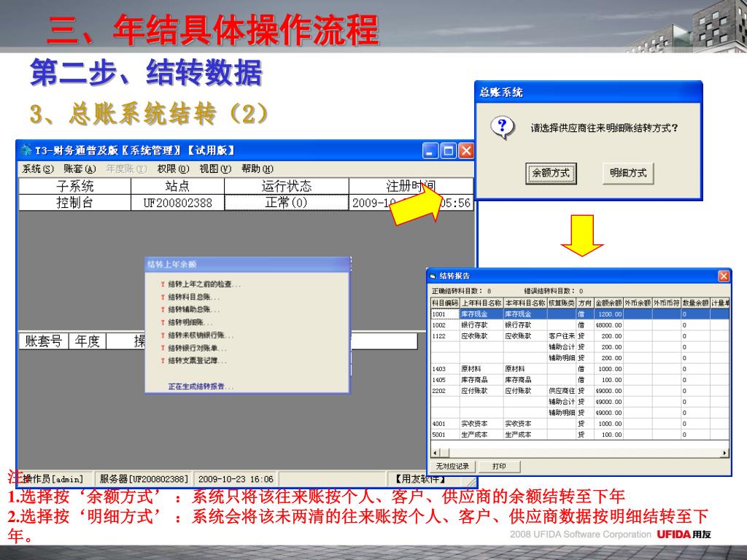Click 结转上年之前的检查 step in progress dialog
The width and height of the screenshot is (747, 560).
pyautogui.click(x=204, y=284)
